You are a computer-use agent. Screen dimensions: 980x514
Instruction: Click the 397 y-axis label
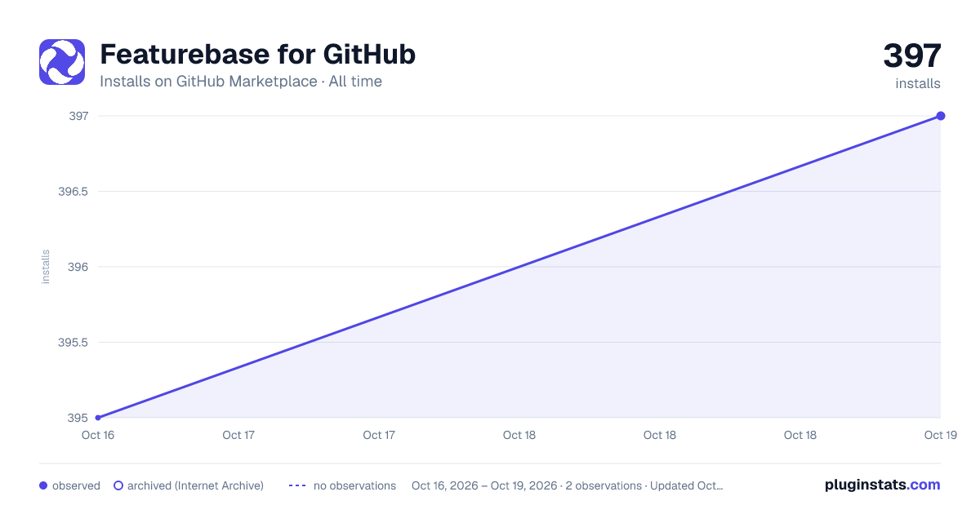pos(78,116)
